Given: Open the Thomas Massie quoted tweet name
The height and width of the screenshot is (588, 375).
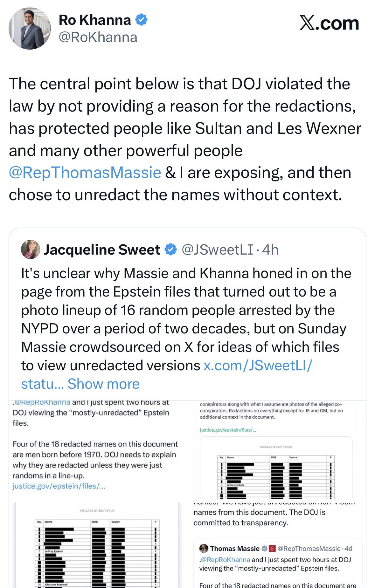Looking at the screenshot, I should click(235, 548).
